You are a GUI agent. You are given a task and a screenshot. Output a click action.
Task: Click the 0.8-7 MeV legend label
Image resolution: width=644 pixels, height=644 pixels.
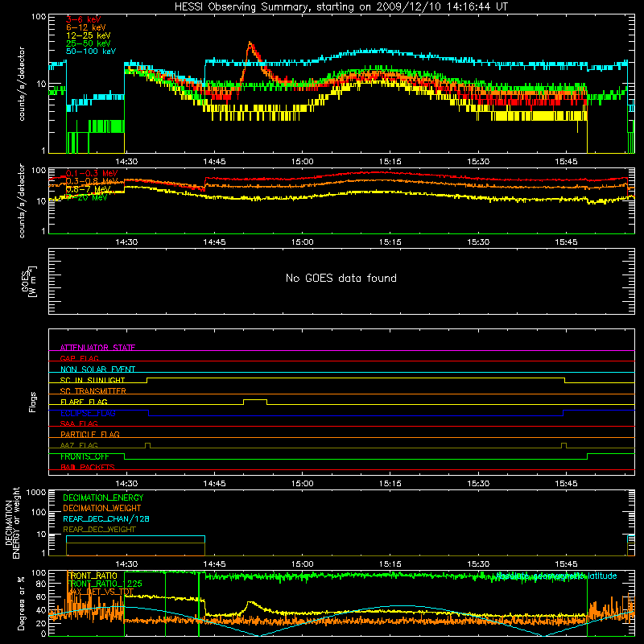(x=88, y=189)
